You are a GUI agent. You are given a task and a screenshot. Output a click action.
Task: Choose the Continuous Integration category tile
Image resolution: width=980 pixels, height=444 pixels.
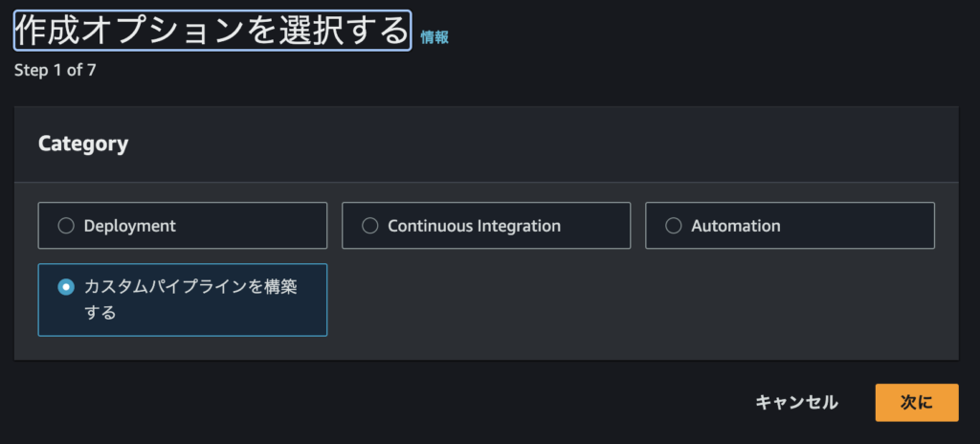coord(486,225)
